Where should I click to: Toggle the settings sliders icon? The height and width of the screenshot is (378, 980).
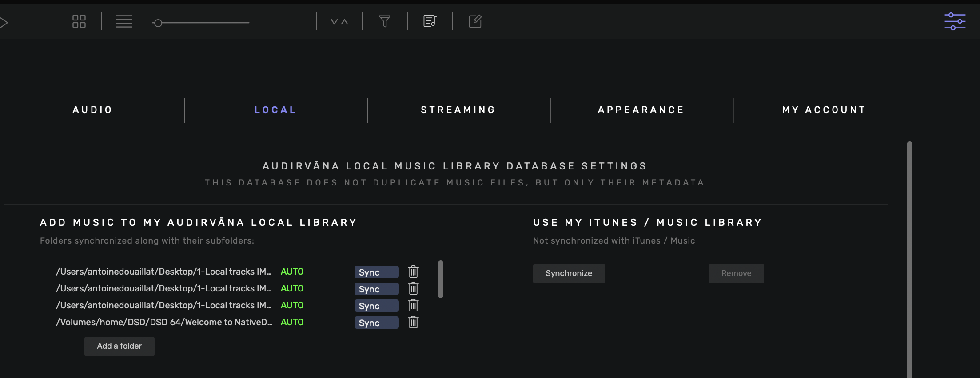coord(955,21)
